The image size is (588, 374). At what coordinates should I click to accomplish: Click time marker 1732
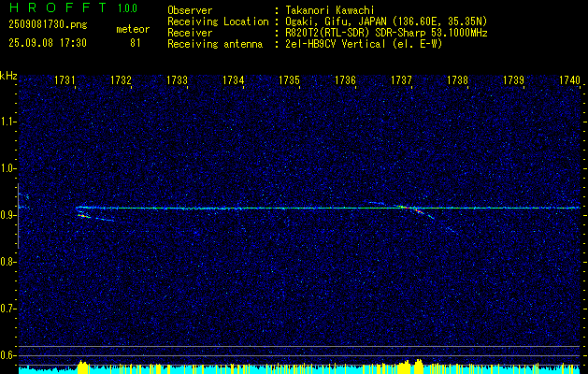[x=122, y=80]
